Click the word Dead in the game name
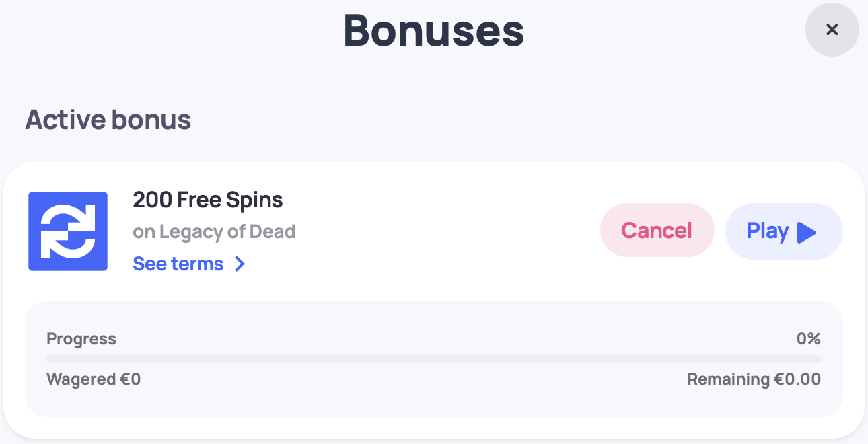 [273, 232]
